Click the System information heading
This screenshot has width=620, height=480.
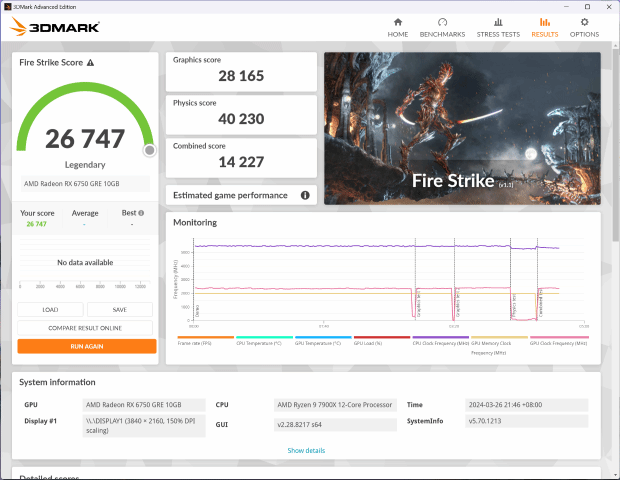[x=57, y=382]
